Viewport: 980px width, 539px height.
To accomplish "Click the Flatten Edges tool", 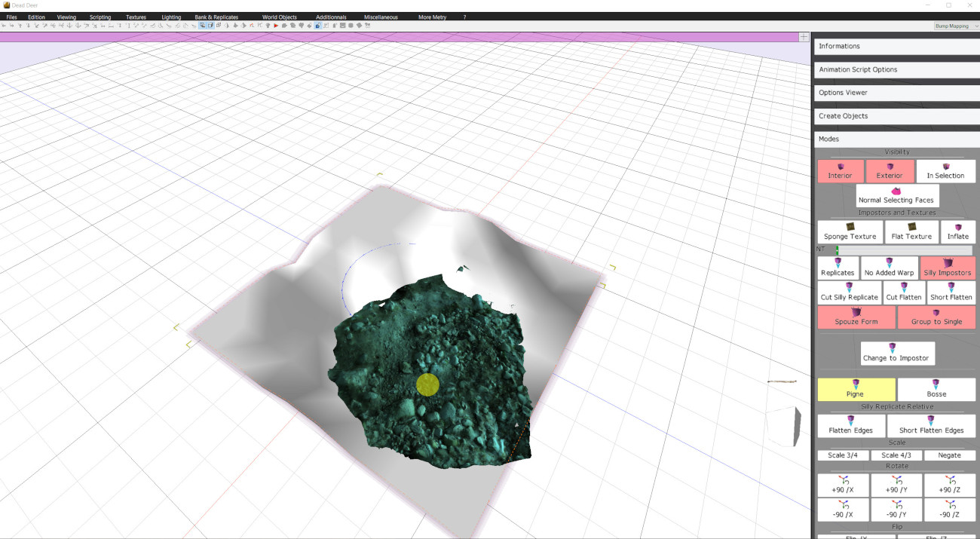I will (851, 426).
